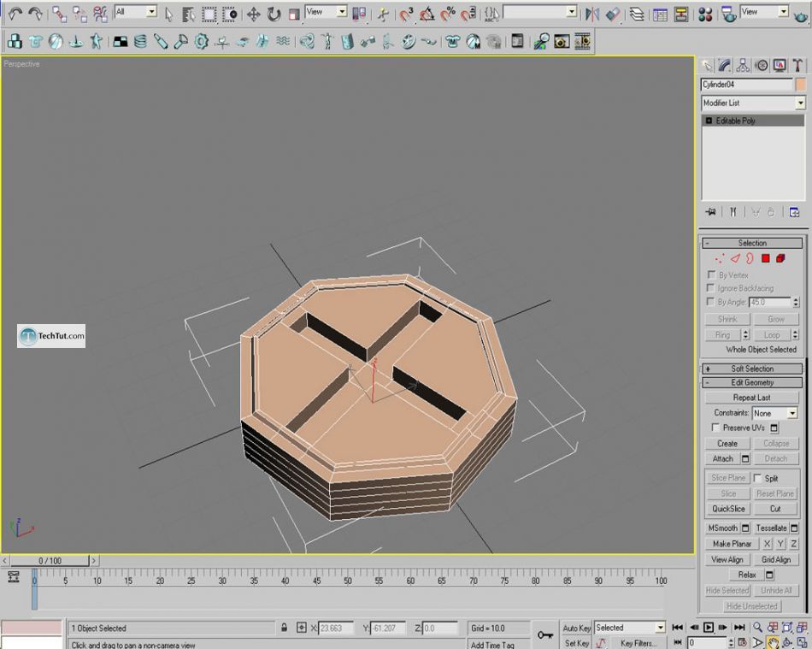This screenshot has width=812, height=649.
Task: Toggle the Percent Snap icon
Action: click(x=447, y=15)
